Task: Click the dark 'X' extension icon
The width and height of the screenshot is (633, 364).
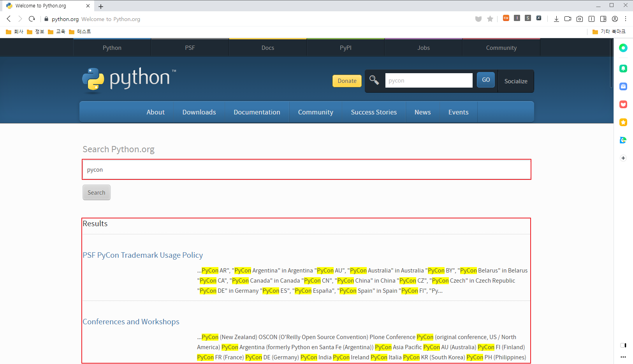Action: click(x=539, y=18)
